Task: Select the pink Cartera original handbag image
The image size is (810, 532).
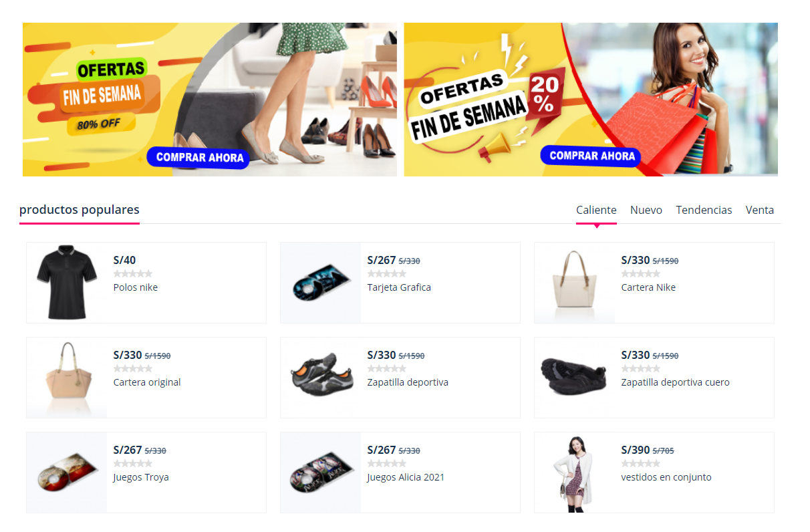Action: [x=67, y=378]
